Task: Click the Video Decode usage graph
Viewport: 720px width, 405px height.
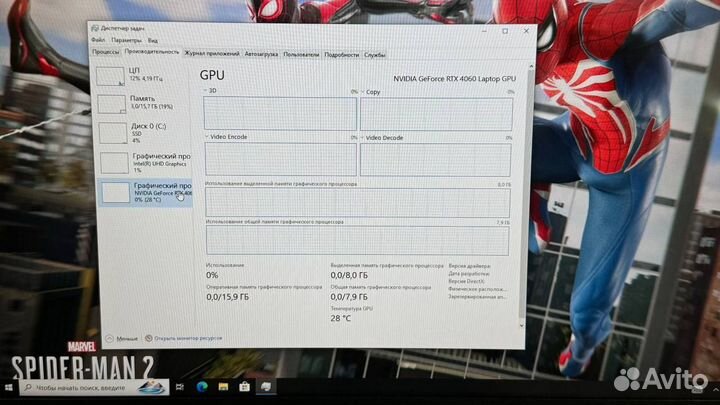Action: (435, 160)
